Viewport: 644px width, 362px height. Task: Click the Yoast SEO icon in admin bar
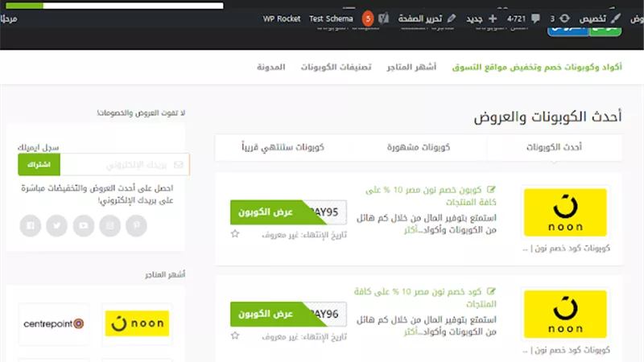383,19
